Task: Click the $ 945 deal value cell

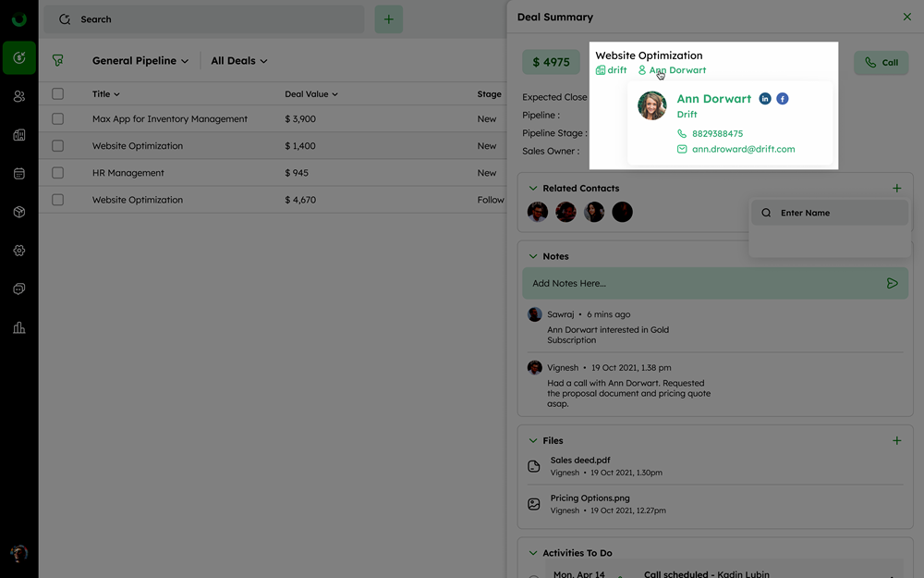Action: [x=297, y=173]
